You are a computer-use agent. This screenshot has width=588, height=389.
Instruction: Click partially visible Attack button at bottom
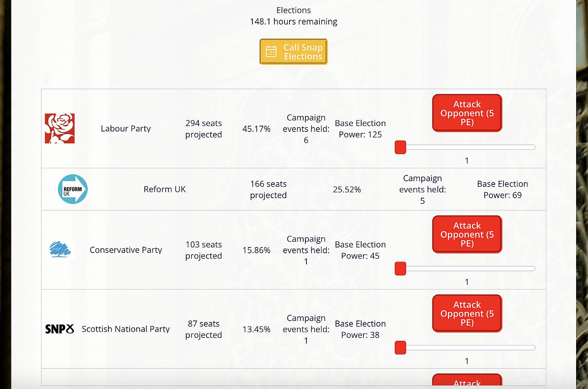click(x=467, y=381)
